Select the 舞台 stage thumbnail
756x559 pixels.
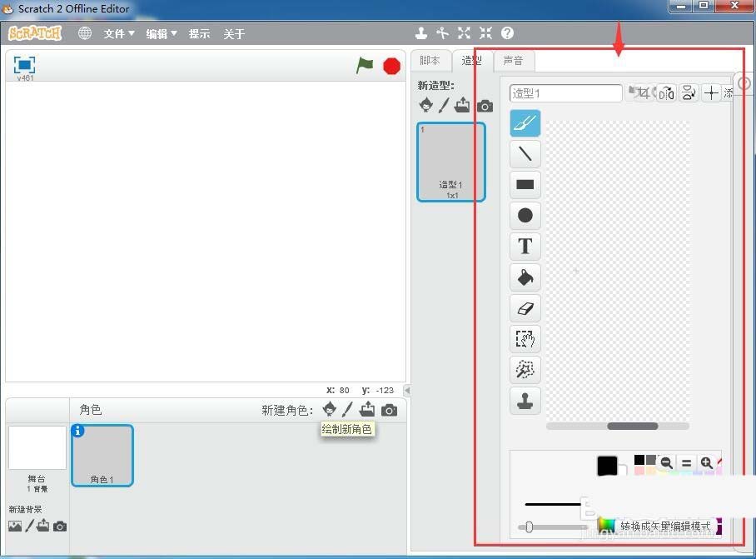[37, 447]
